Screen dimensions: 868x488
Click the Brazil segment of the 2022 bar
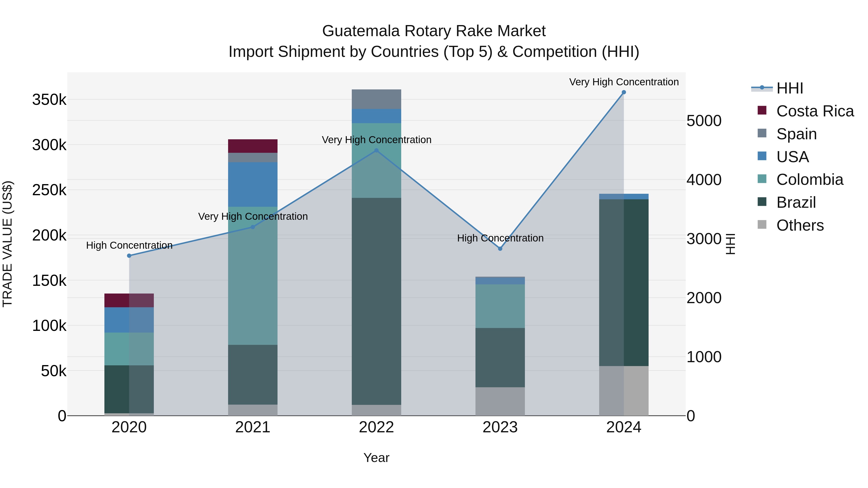pyautogui.click(x=376, y=301)
